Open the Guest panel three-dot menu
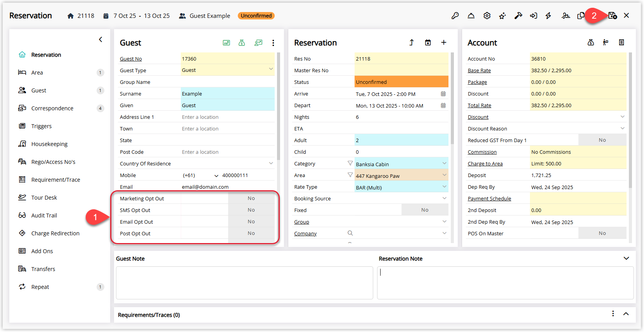The height and width of the screenshot is (332, 644). click(x=273, y=43)
